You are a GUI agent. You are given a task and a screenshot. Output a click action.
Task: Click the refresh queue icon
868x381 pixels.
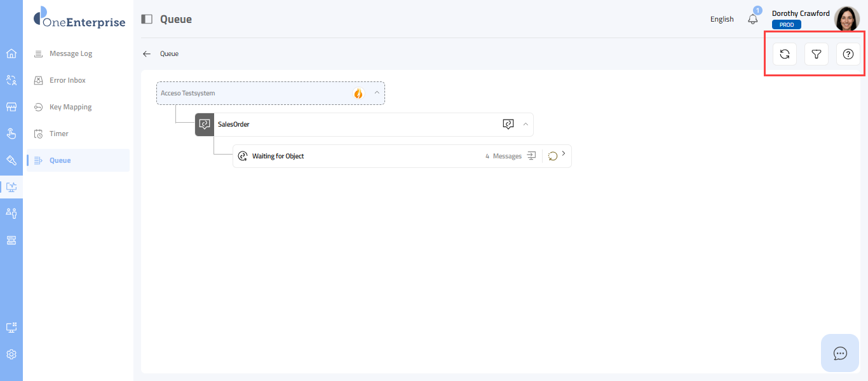coord(785,55)
